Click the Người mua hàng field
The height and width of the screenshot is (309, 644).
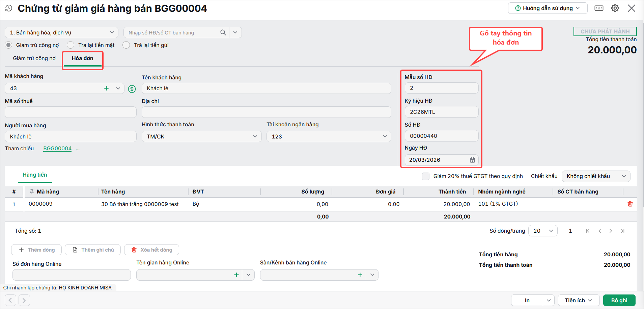tap(71, 136)
